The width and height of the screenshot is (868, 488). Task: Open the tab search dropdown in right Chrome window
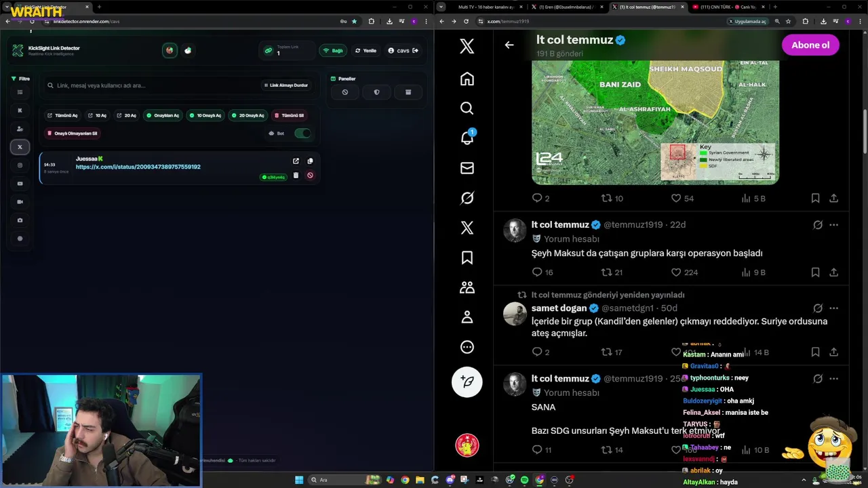441,7
